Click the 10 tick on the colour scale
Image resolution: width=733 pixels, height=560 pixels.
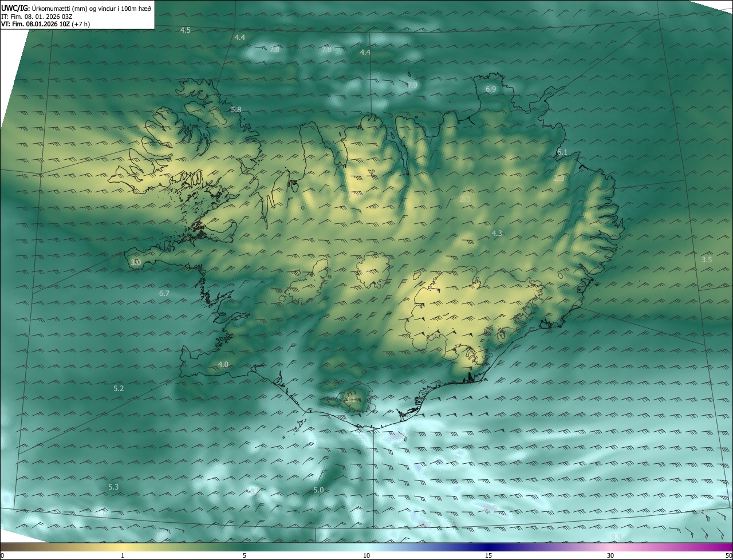366,555
